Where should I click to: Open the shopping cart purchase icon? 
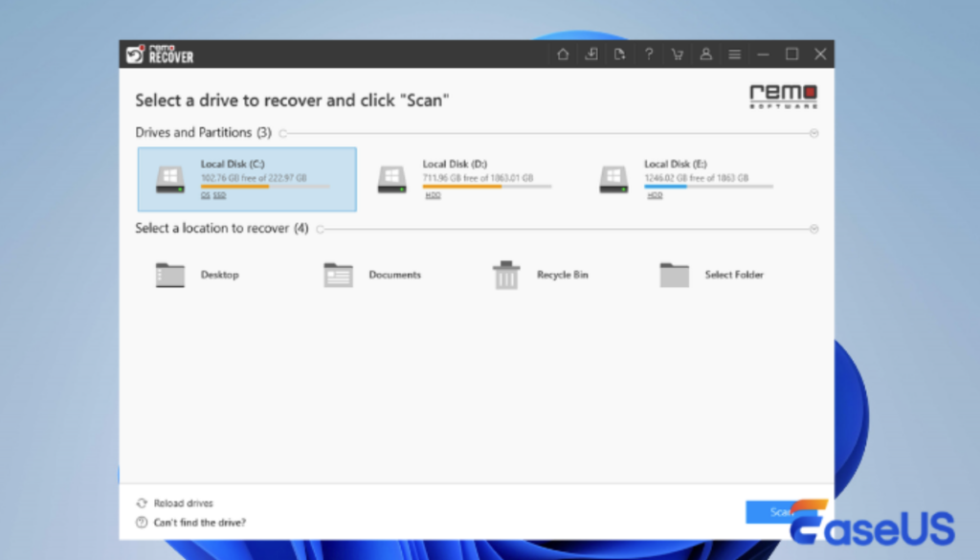(x=678, y=55)
